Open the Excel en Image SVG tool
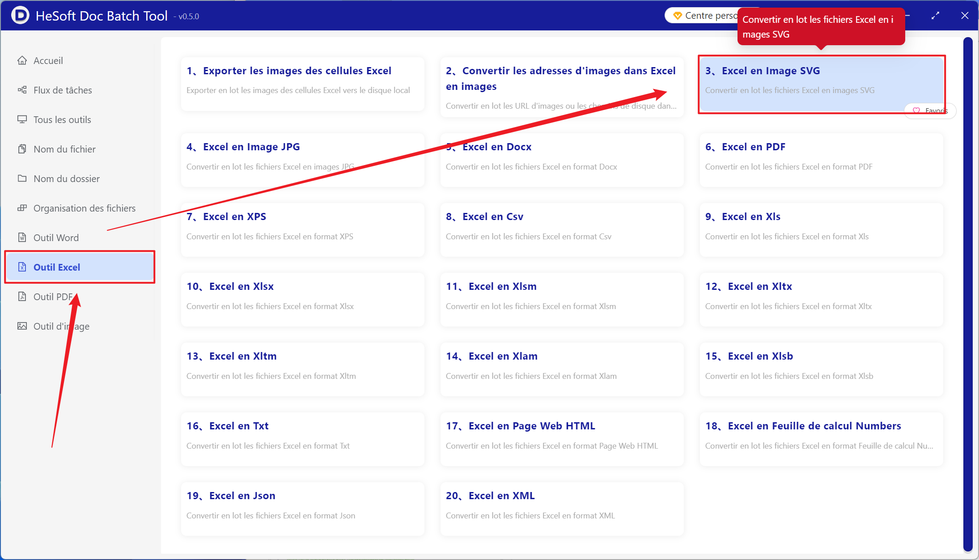The width and height of the screenshot is (979, 560). pyautogui.click(x=821, y=84)
